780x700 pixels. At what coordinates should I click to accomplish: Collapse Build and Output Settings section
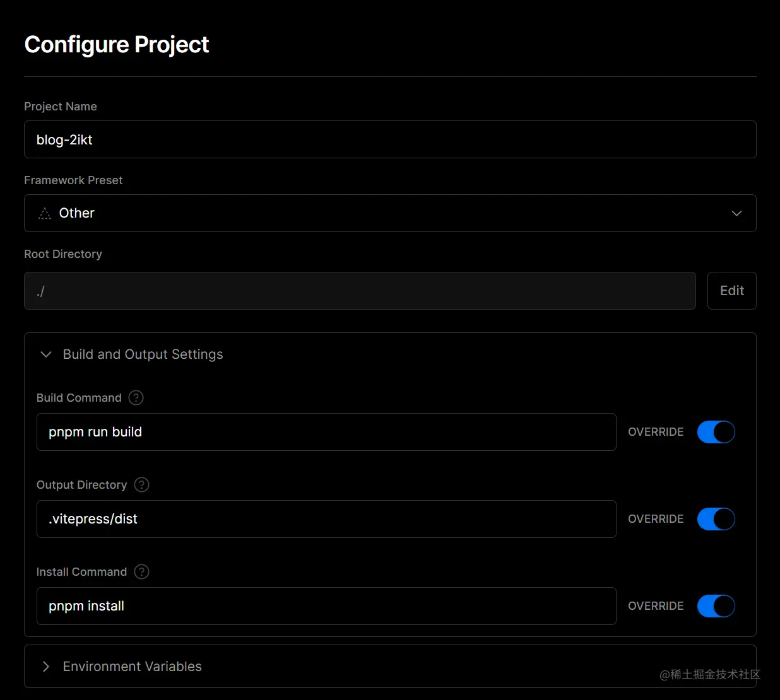point(46,354)
